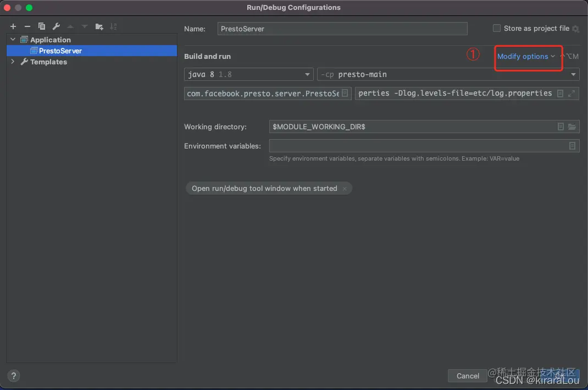Image resolution: width=588 pixels, height=390 pixels.
Task: Add a new configuration with plus icon
Action: (13, 26)
